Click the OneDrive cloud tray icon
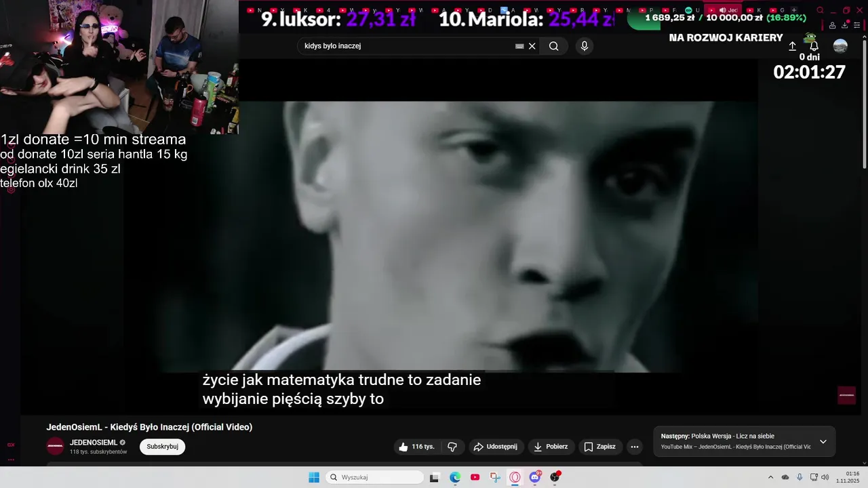Screen dimensions: 868x488 click(785, 477)
